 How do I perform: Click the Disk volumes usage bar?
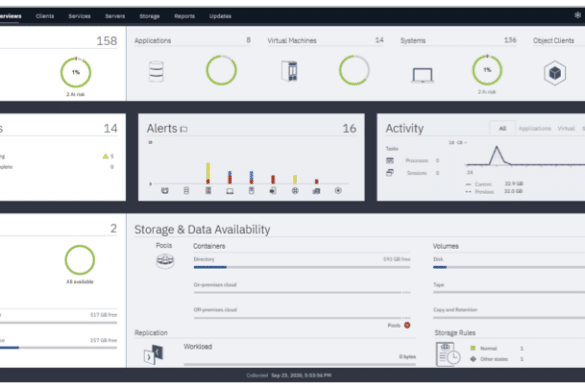point(509,267)
